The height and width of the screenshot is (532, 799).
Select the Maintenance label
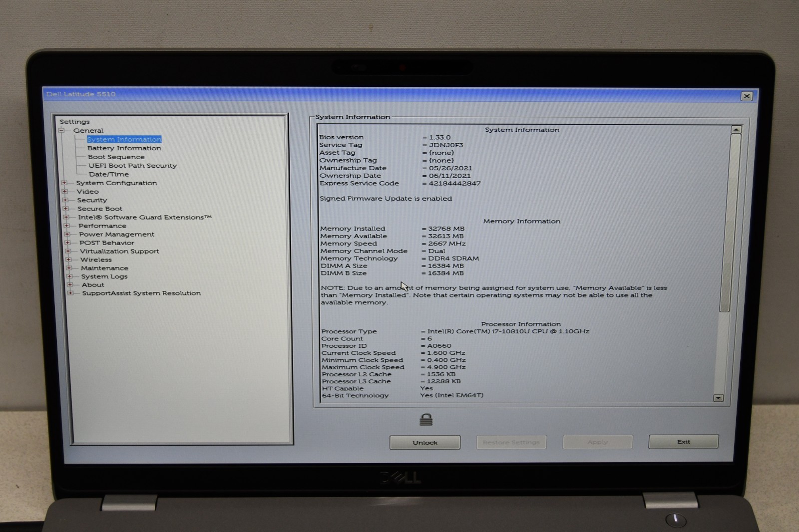tap(104, 268)
